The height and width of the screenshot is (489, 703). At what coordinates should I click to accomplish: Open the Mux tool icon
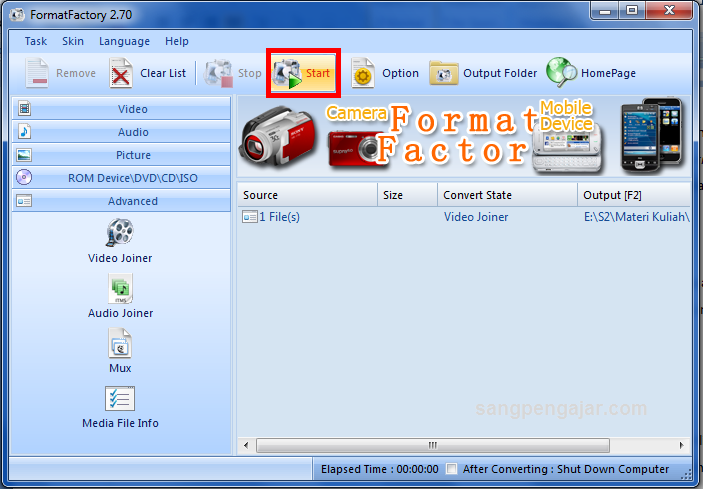click(120, 343)
